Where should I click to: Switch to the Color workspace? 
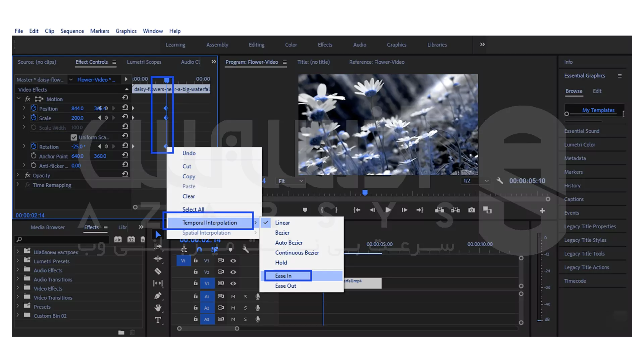click(x=291, y=45)
